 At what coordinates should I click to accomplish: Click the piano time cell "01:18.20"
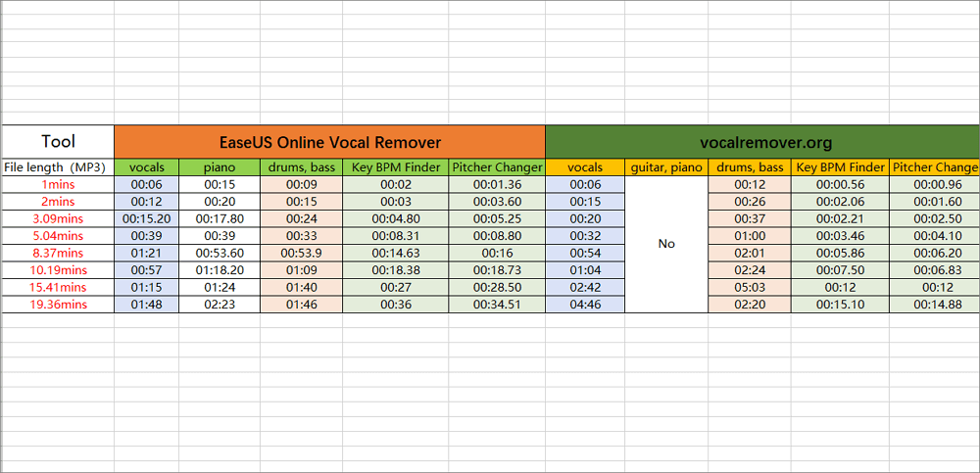tap(220, 270)
